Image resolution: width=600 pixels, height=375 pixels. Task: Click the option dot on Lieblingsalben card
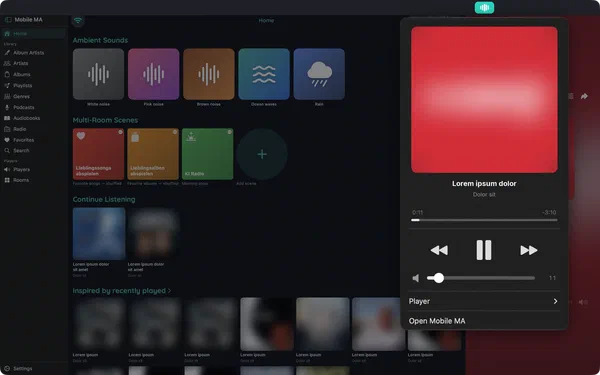175,132
